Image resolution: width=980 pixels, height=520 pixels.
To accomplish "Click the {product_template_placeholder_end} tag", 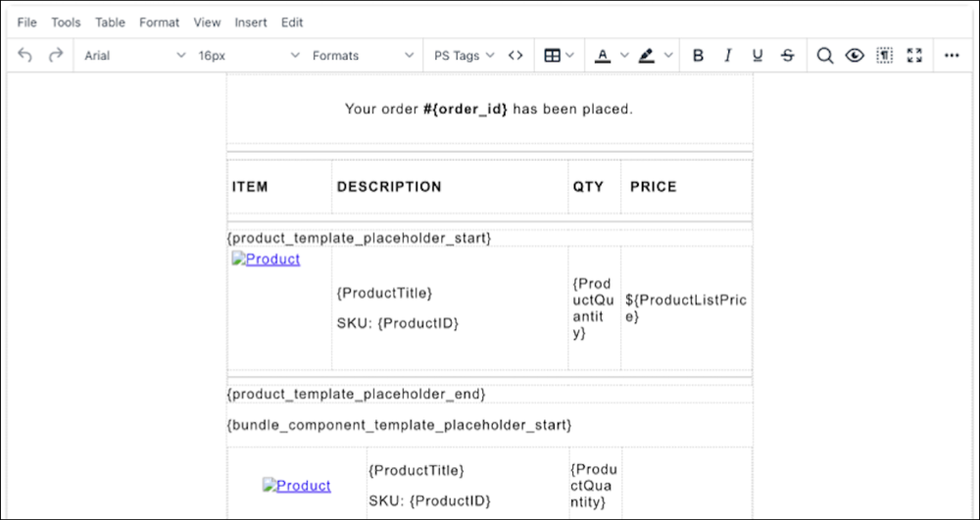I will coord(357,395).
